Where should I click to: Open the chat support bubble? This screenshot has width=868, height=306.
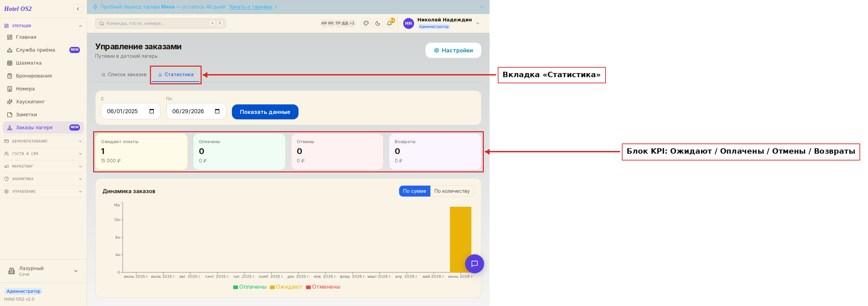point(474,263)
